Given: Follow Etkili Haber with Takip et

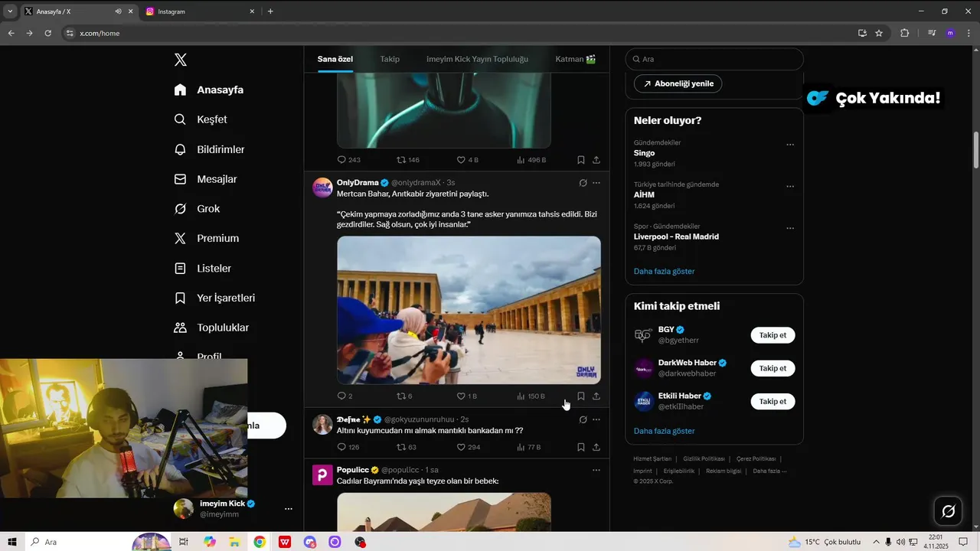Looking at the screenshot, I should [773, 401].
